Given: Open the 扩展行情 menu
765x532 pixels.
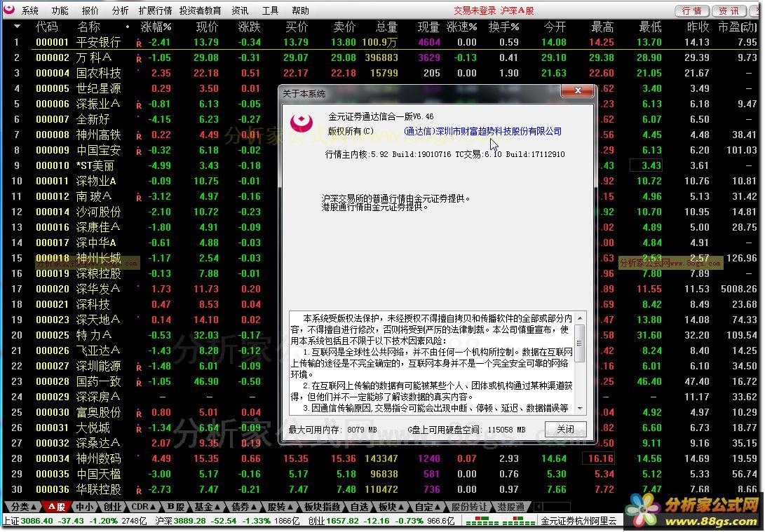Looking at the screenshot, I should coord(155,11).
